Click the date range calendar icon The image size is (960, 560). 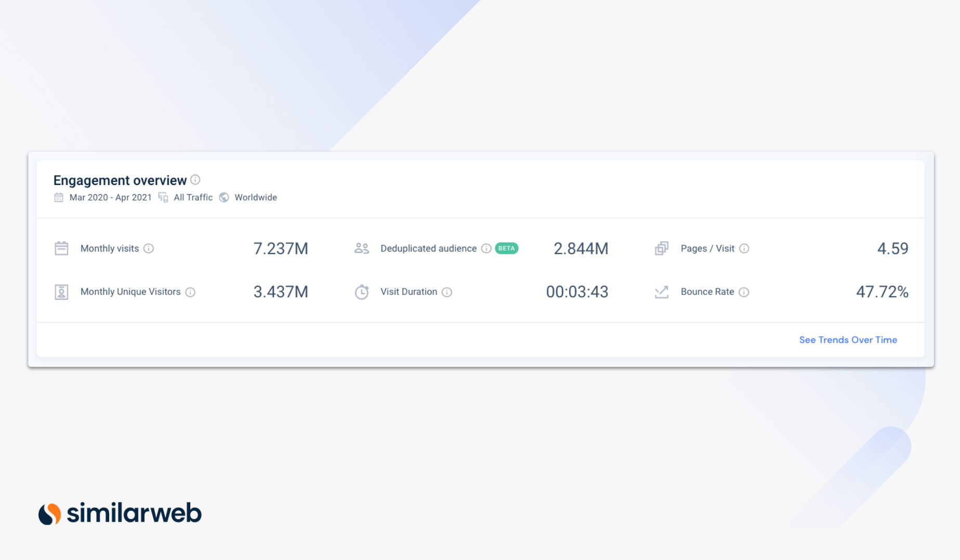[x=60, y=197]
